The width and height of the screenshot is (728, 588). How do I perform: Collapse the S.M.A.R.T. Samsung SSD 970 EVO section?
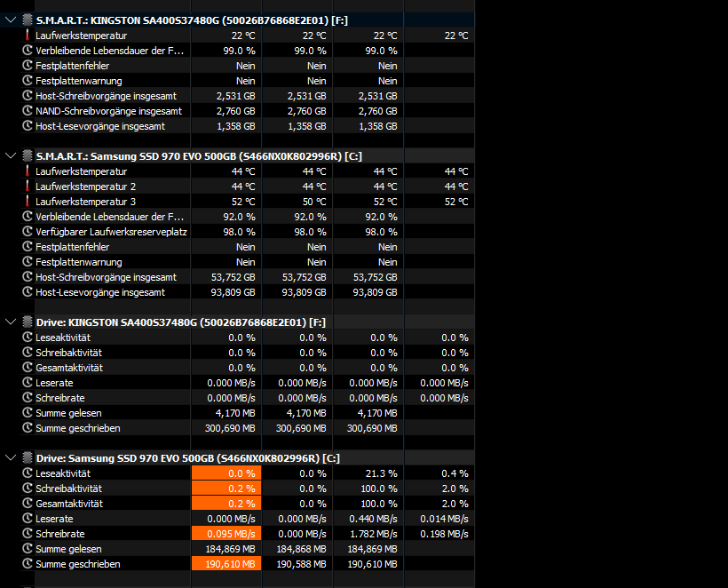coord(11,156)
